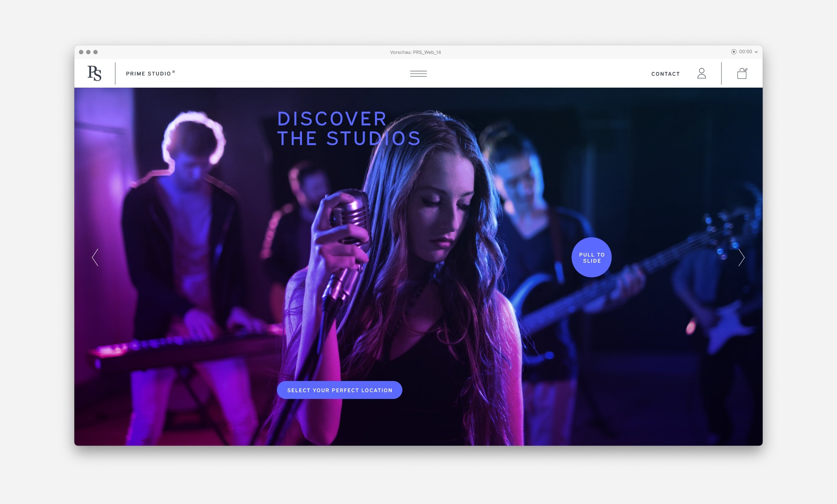Viewport: 837px width, 504px height.
Task: Open the hamburger menu icon
Action: (418, 73)
